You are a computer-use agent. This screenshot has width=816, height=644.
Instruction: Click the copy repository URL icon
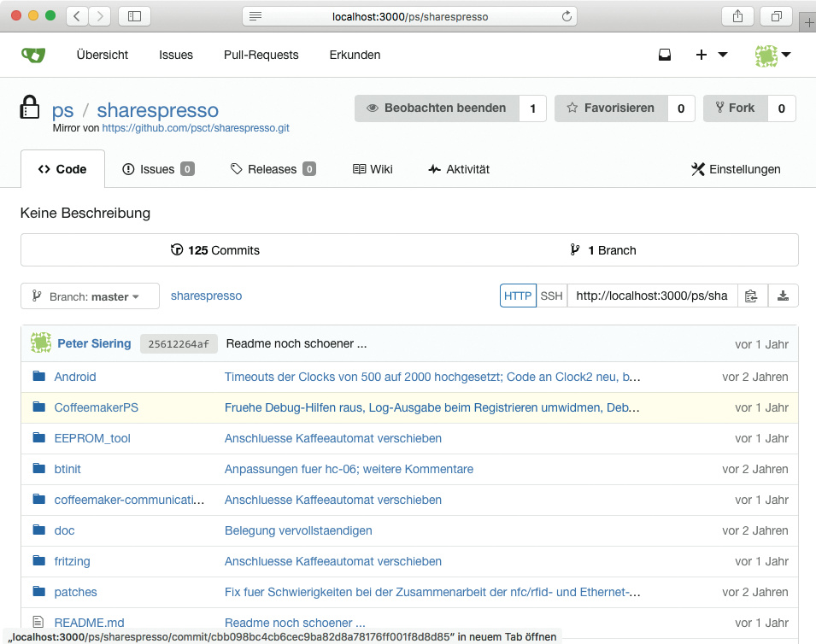(x=751, y=296)
